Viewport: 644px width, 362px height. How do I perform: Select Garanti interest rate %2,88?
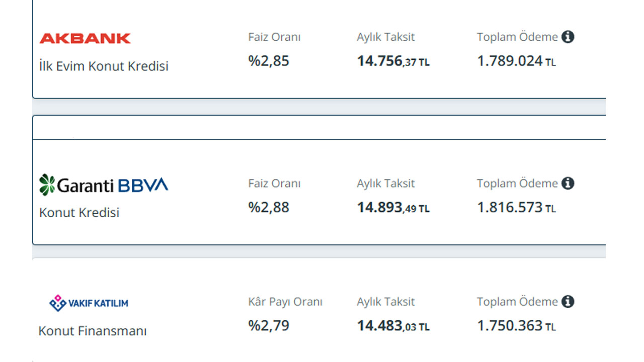pos(269,207)
